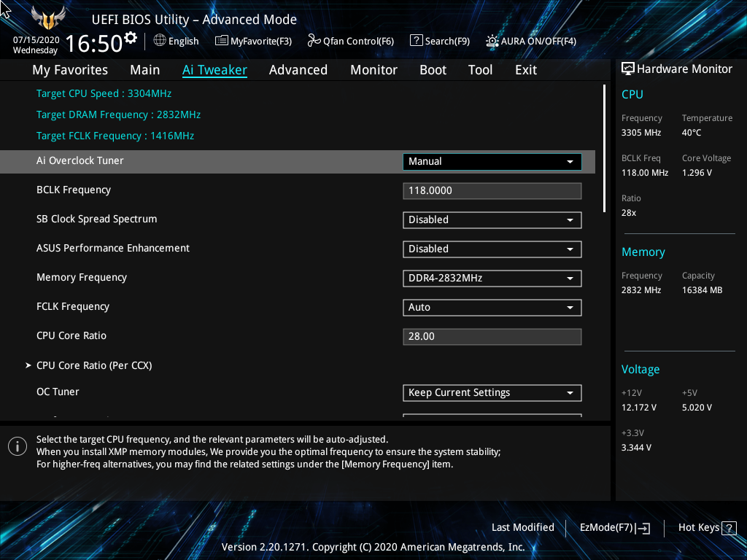
Task: Open the English language globe icon
Action: [160, 41]
